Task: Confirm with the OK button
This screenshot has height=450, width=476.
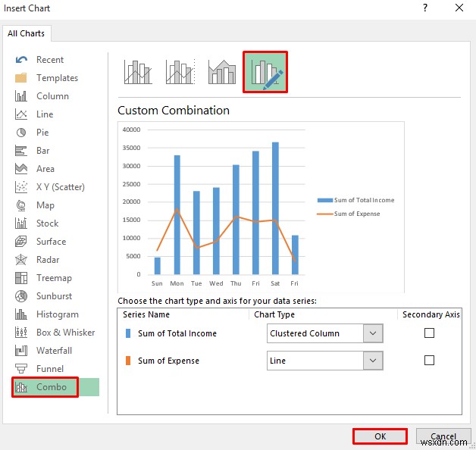Action: point(380,436)
